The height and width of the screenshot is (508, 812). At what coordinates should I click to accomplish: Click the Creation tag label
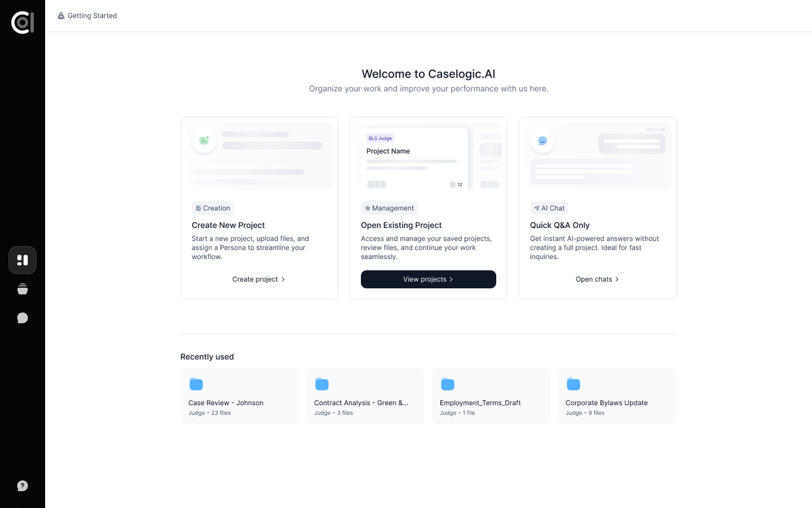(213, 208)
